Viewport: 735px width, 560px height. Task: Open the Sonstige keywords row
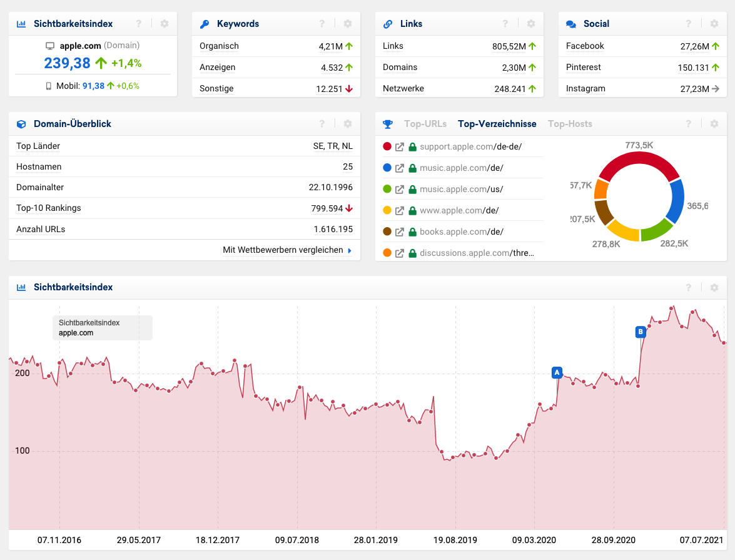coord(276,89)
